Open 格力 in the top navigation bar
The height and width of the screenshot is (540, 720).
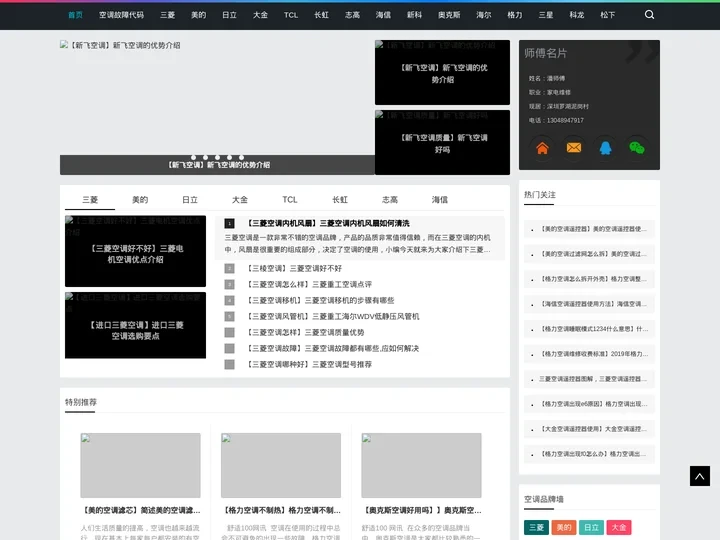(515, 15)
